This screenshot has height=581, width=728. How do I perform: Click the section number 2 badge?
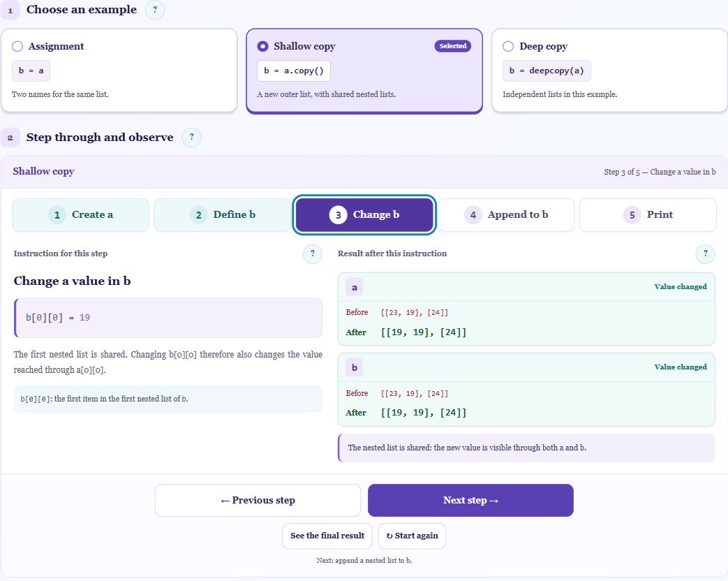pyautogui.click(x=10, y=138)
